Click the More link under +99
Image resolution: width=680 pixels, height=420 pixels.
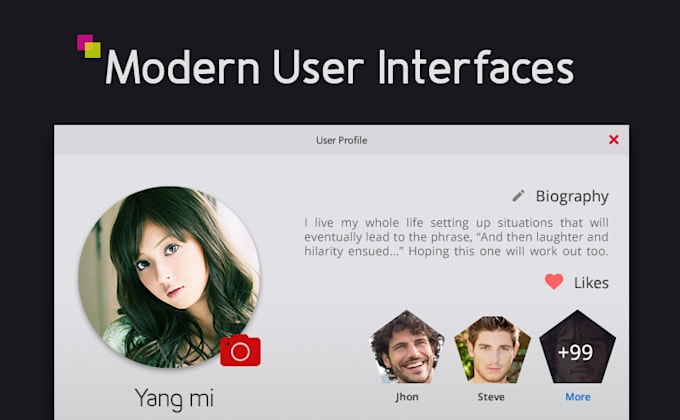[x=578, y=397]
